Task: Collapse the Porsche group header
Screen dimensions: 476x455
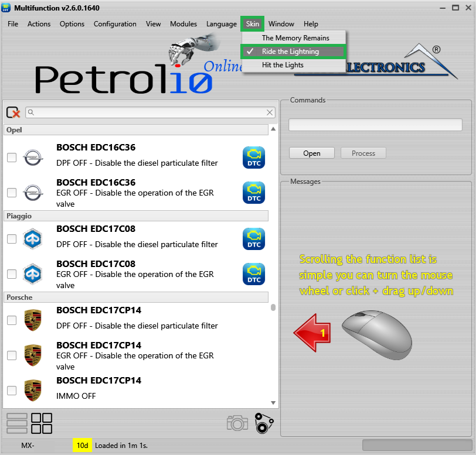Action: (x=136, y=297)
